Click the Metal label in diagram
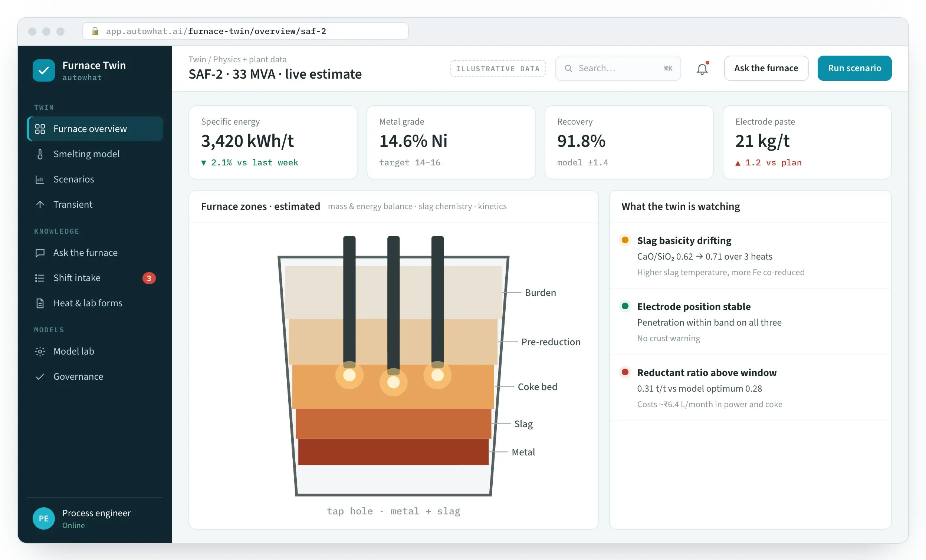This screenshot has width=926, height=560. tap(523, 452)
